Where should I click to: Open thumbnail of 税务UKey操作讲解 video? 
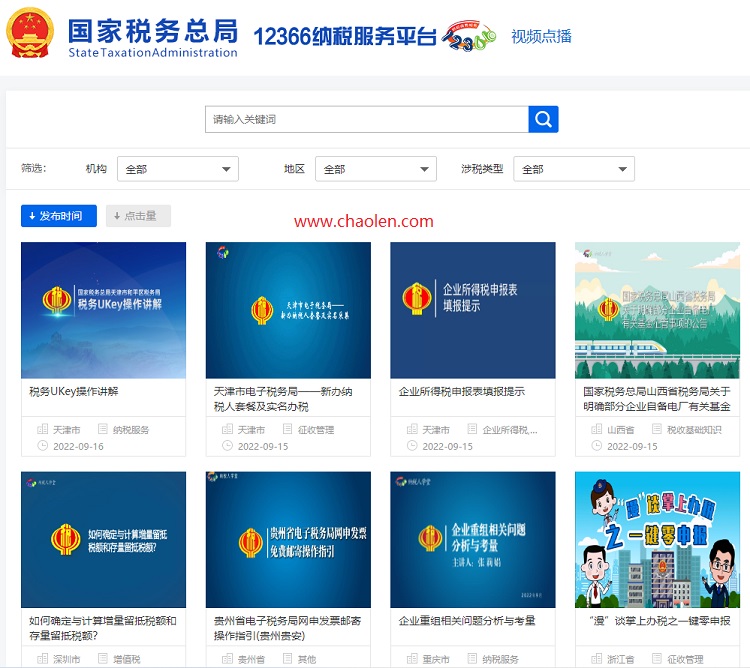click(103, 310)
